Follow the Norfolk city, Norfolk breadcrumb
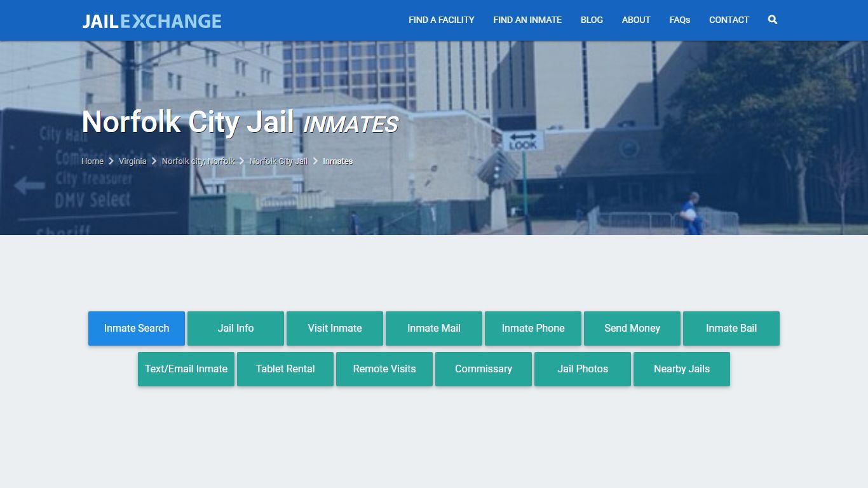 198,161
